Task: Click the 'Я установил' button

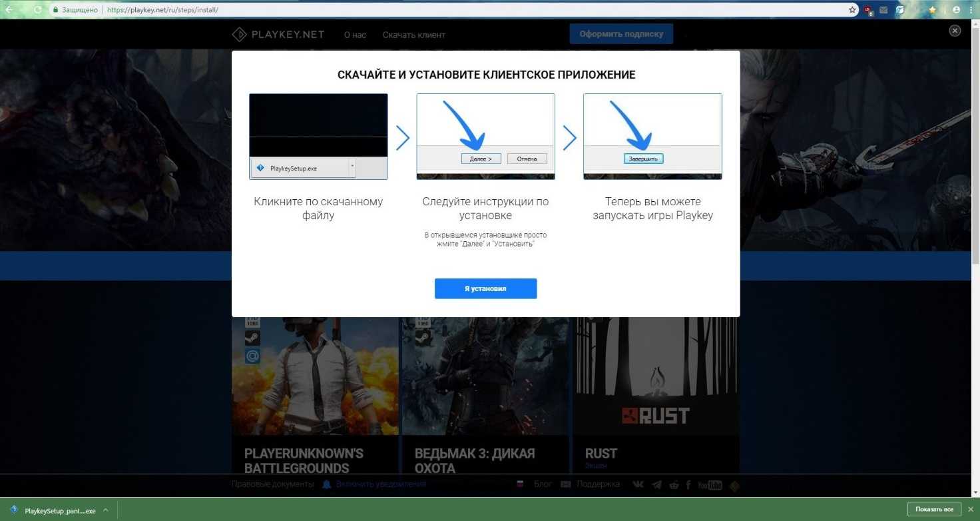Action: (x=485, y=288)
